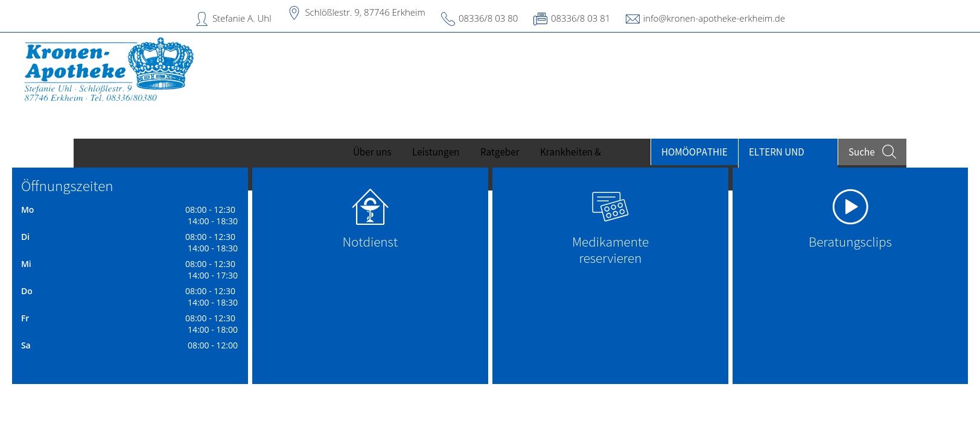The height and width of the screenshot is (422, 980).
Task: Click the location pin icon in header
Action: click(x=294, y=13)
